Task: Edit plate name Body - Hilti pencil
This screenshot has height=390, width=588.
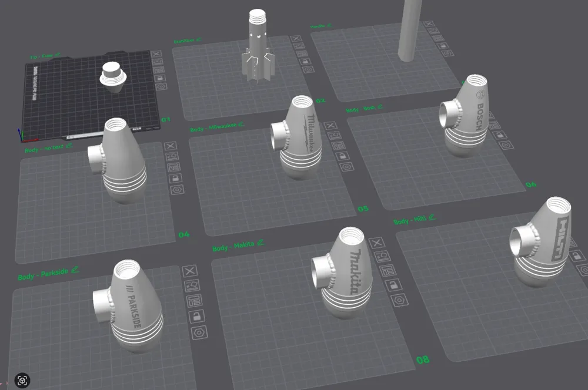Action: (x=432, y=217)
